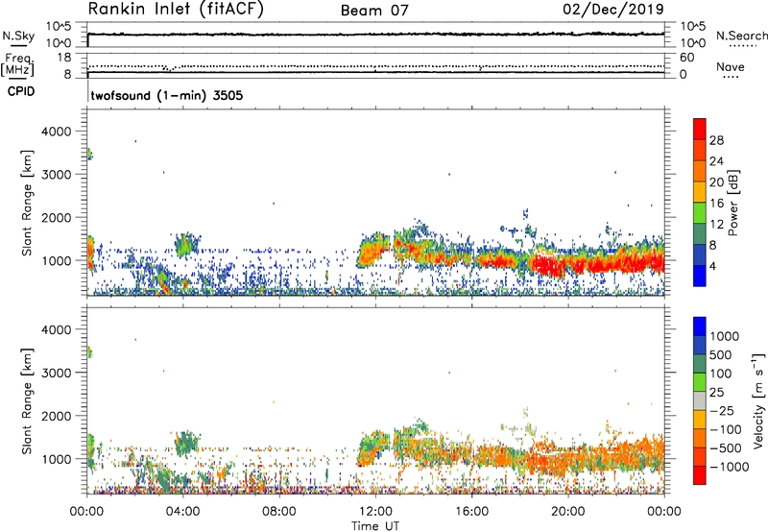Click the power panel 'Slant Range [km]' label

tap(27, 203)
